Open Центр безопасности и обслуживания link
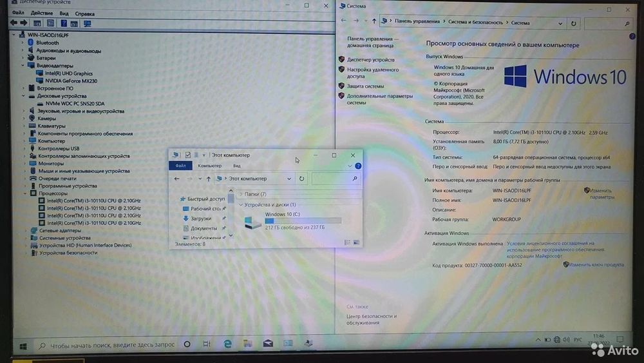Viewport: 644px width, 363px height. [372, 319]
